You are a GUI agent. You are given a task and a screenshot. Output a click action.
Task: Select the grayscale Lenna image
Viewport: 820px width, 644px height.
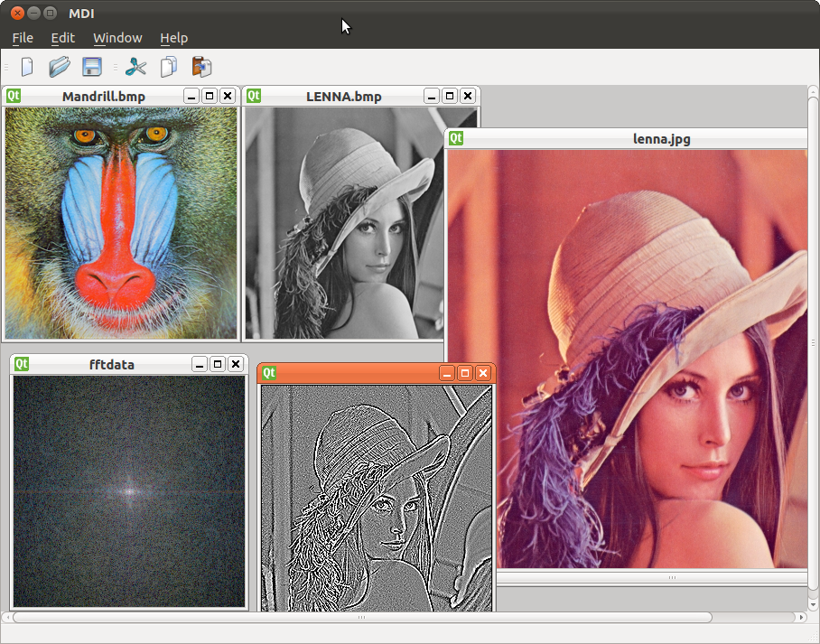(x=344, y=223)
